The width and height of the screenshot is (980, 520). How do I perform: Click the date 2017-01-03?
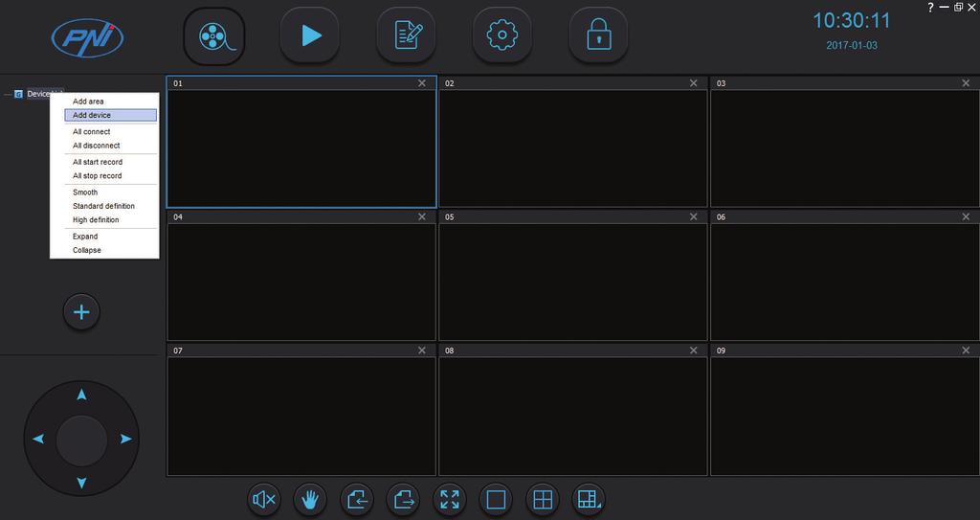tap(851, 46)
